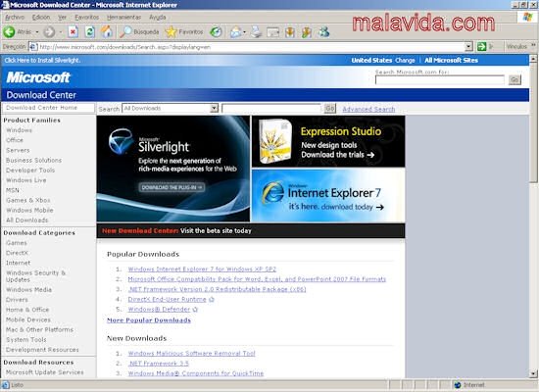Open the Ver menu
The image size is (539, 392).
(x=62, y=18)
